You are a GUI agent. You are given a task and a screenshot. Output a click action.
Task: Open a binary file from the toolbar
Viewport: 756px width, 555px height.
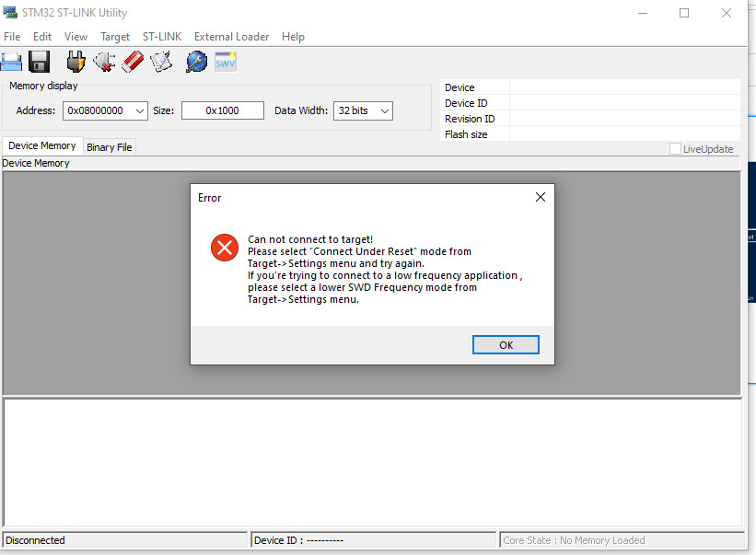click(12, 61)
